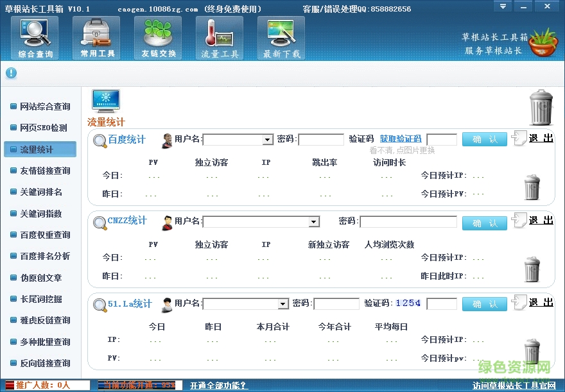Expand the 51.La统计 username dropdown
This screenshot has width=565, height=392.
coord(282,304)
